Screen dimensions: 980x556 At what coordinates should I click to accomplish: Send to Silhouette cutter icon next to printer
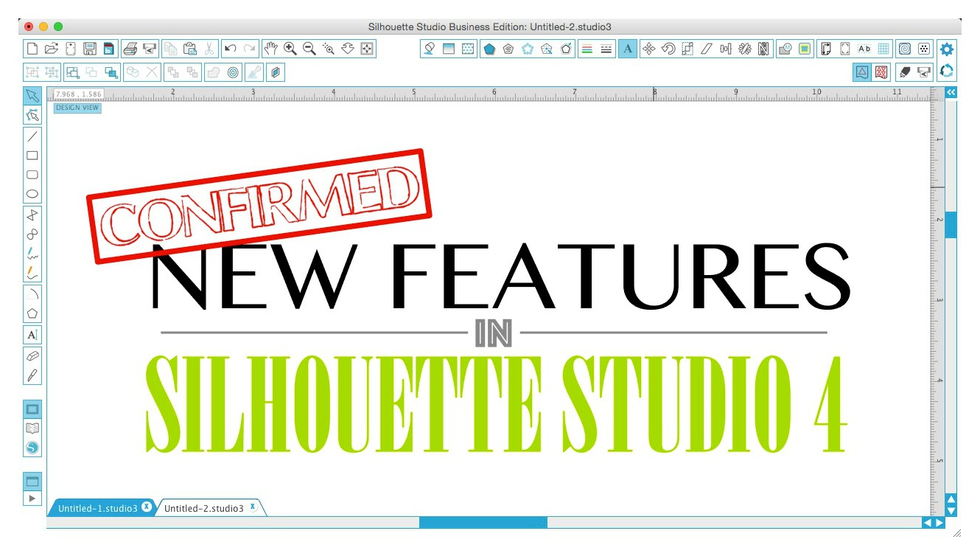coord(150,49)
